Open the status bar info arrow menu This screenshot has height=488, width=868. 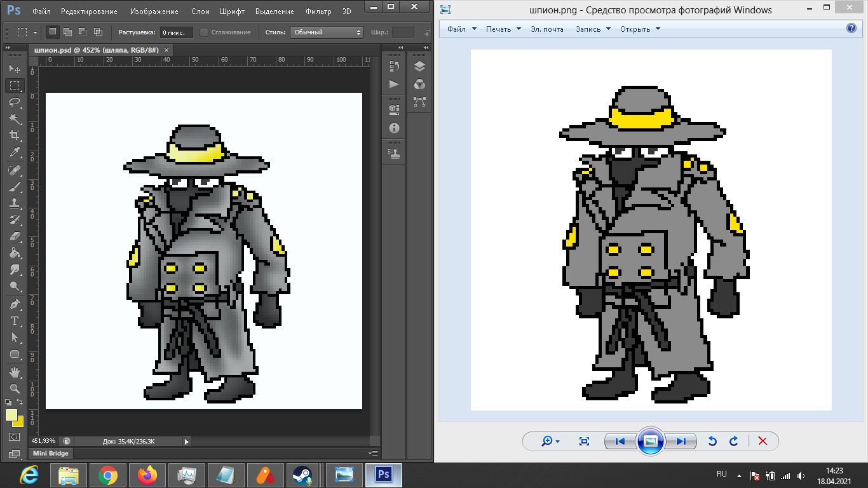tap(186, 441)
